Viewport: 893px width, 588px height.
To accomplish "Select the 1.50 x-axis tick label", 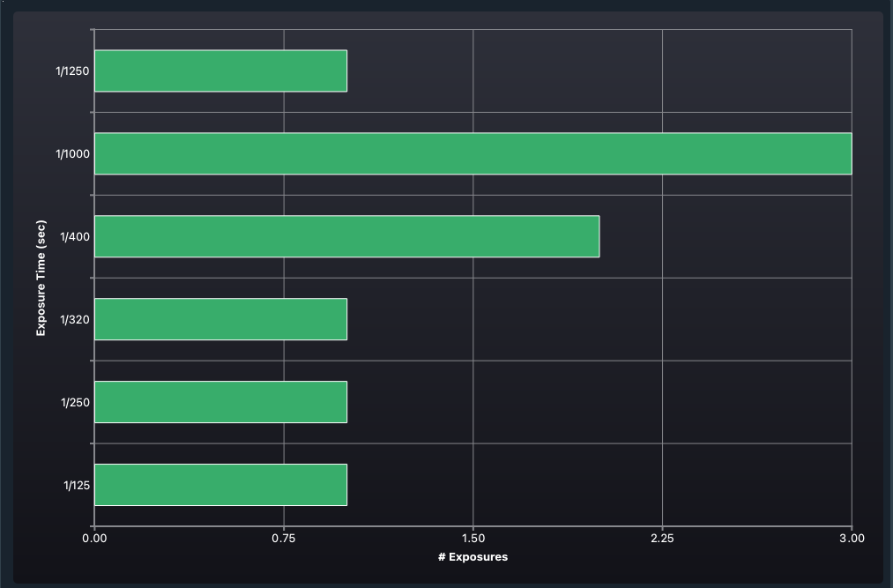I will [x=473, y=538].
